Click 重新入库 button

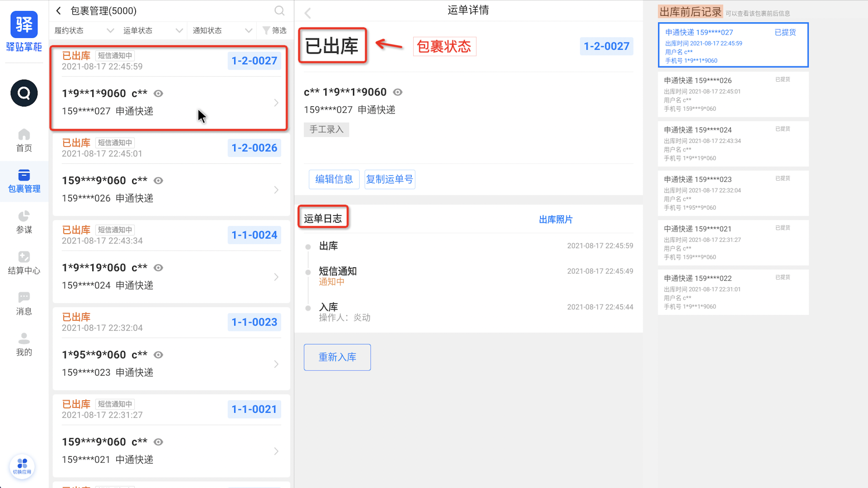tap(337, 357)
